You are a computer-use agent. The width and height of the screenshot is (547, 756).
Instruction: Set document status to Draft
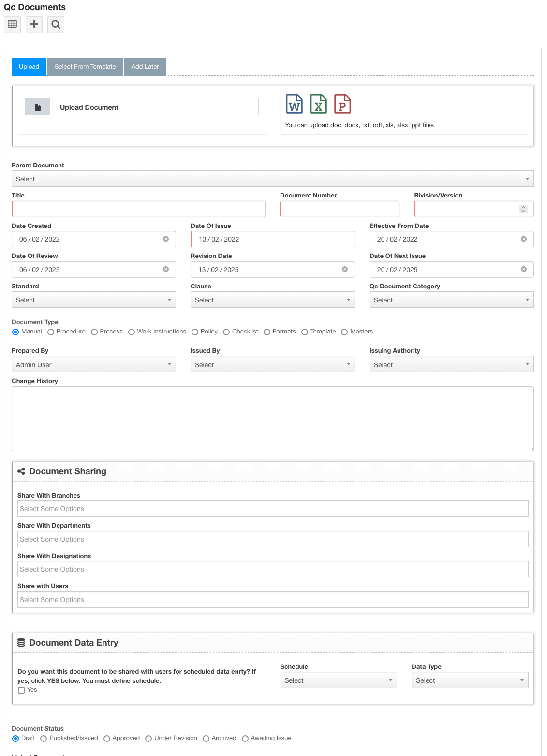point(15,739)
